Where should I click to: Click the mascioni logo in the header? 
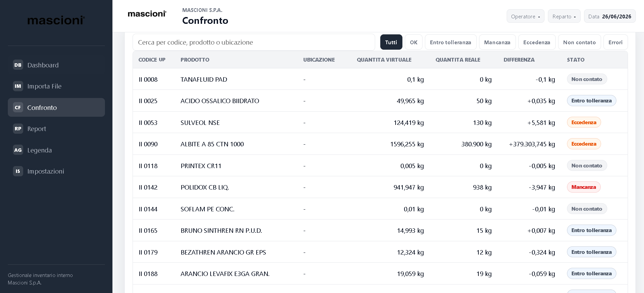[147, 14]
